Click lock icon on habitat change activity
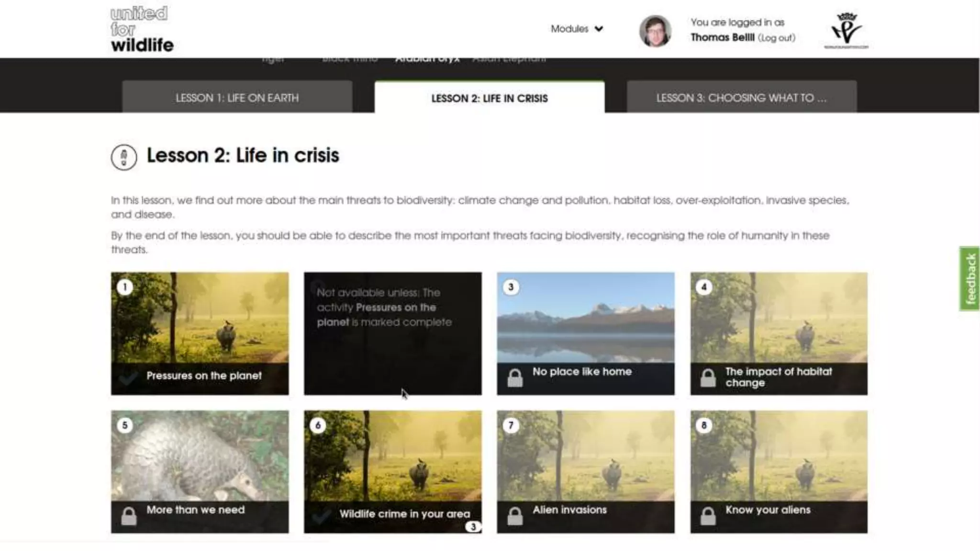 pyautogui.click(x=708, y=378)
